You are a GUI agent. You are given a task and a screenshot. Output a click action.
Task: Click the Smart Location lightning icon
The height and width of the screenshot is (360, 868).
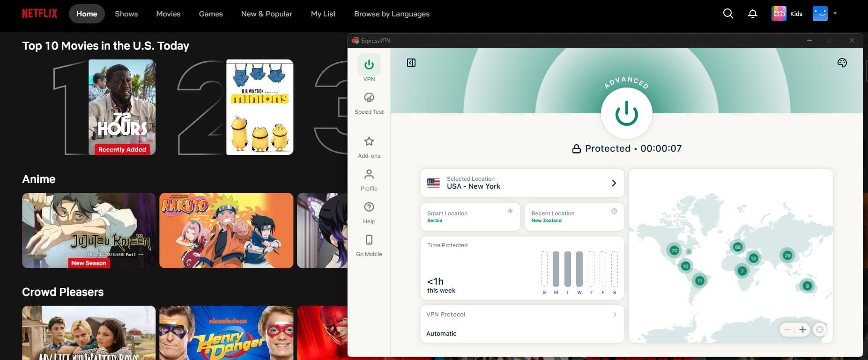[x=510, y=211]
